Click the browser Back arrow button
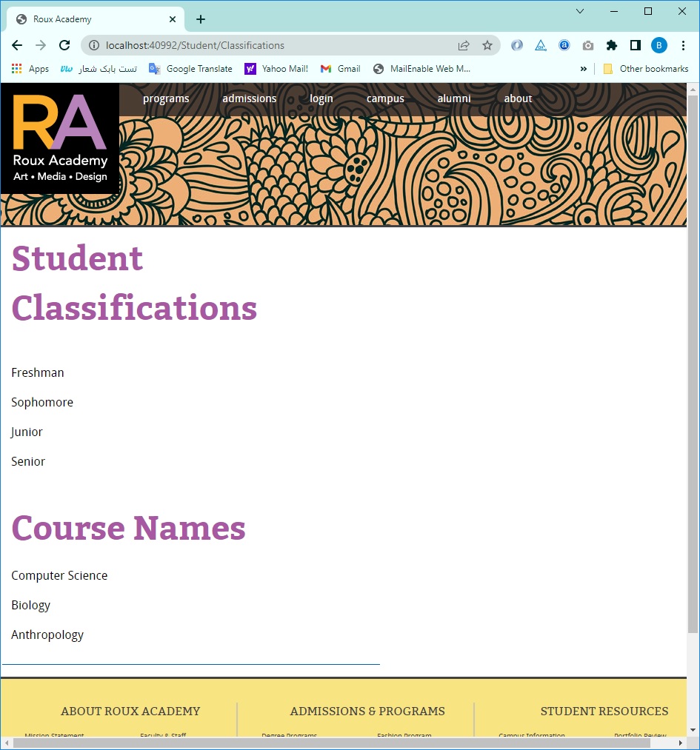Image resolution: width=700 pixels, height=750 pixels. 17,45
